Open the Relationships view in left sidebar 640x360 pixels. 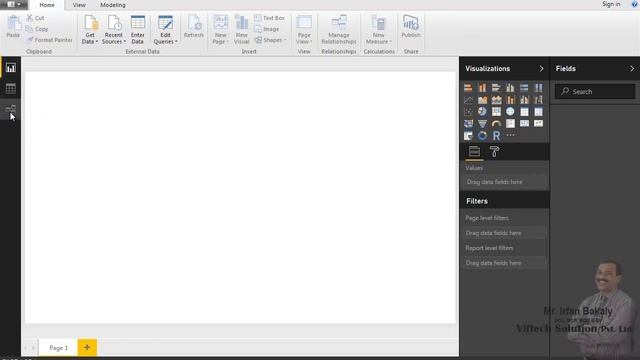tap(11, 109)
